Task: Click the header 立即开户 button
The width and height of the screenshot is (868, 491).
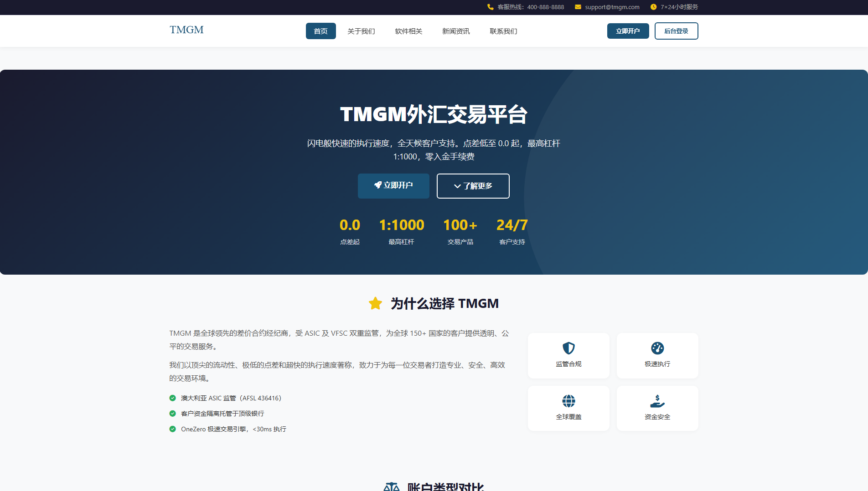Action: (x=628, y=31)
